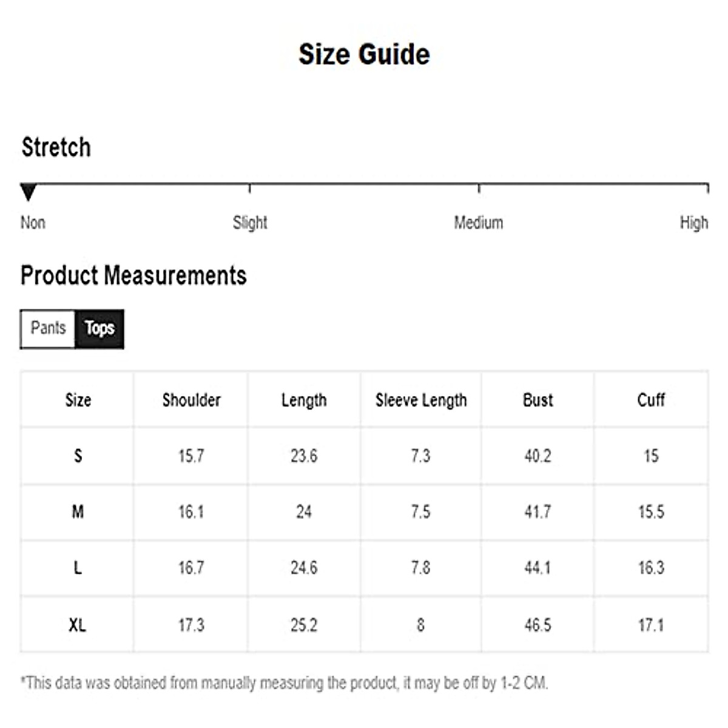Screen dimensions: 728x728
Task: Select the L size row label
Action: 78,568
